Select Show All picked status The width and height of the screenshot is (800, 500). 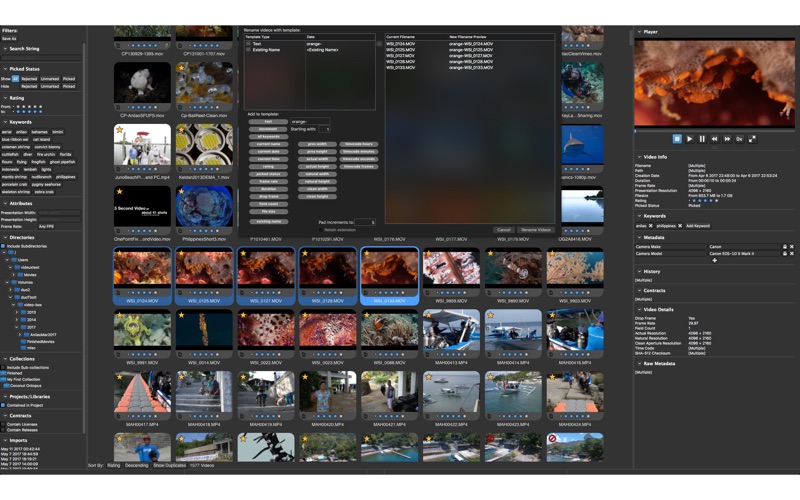[x=15, y=79]
